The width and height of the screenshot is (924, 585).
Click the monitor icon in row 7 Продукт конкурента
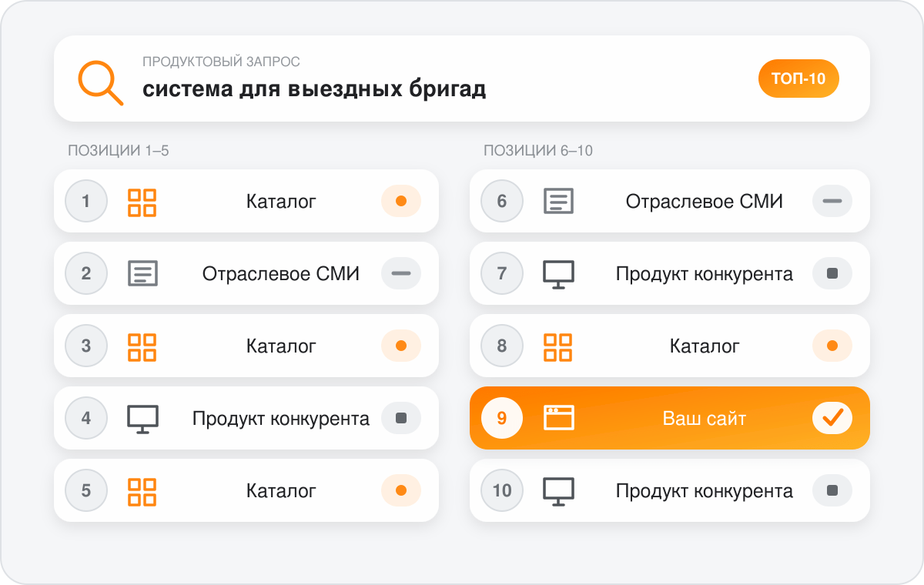pos(558,274)
